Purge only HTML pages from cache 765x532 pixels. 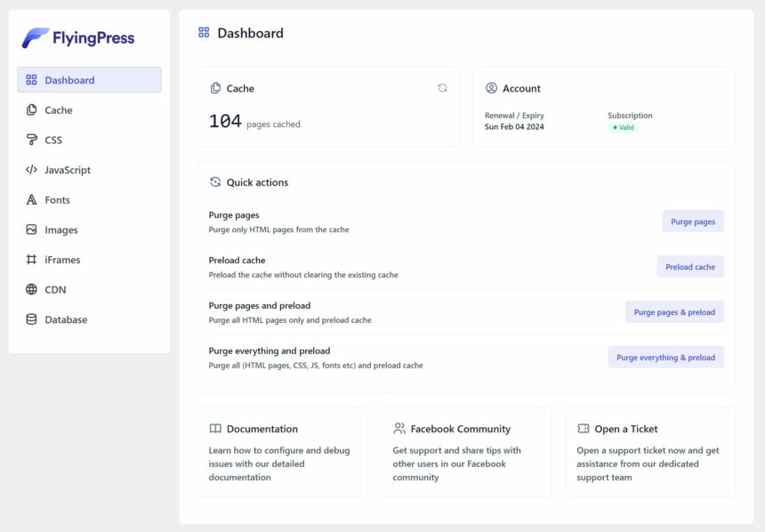click(x=692, y=221)
